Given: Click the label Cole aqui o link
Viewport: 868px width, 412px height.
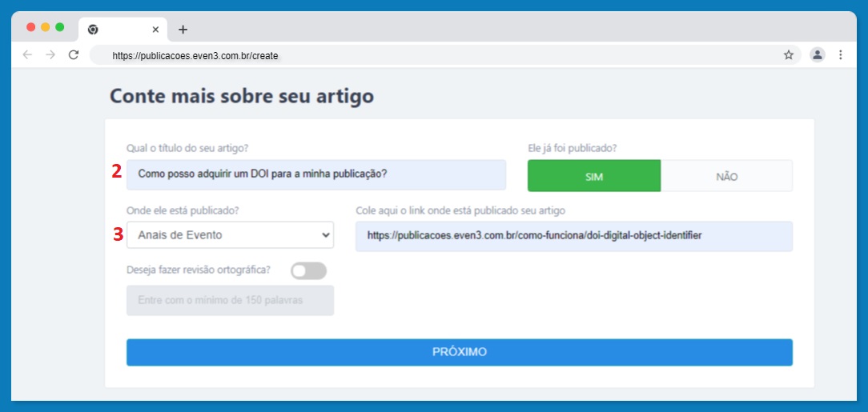Looking at the screenshot, I should (x=460, y=210).
